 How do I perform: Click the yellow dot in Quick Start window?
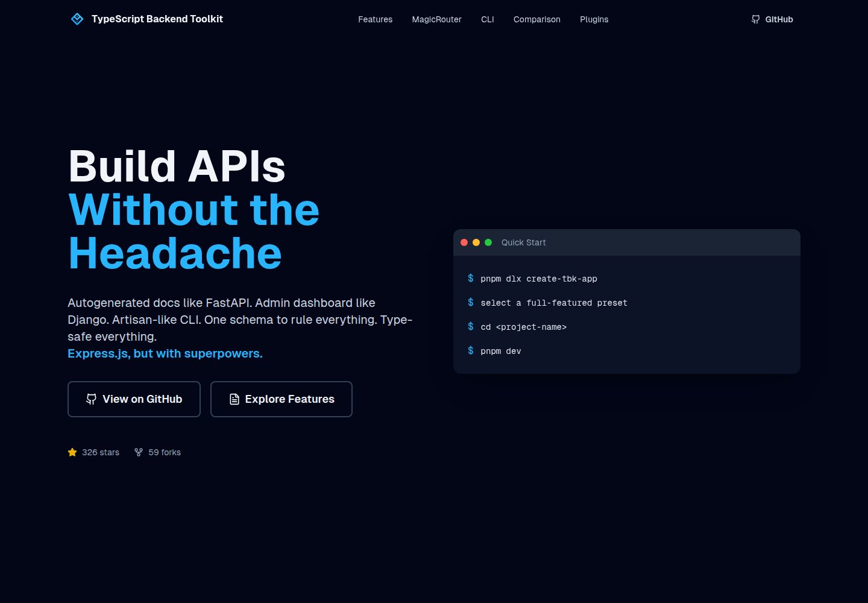click(x=476, y=242)
